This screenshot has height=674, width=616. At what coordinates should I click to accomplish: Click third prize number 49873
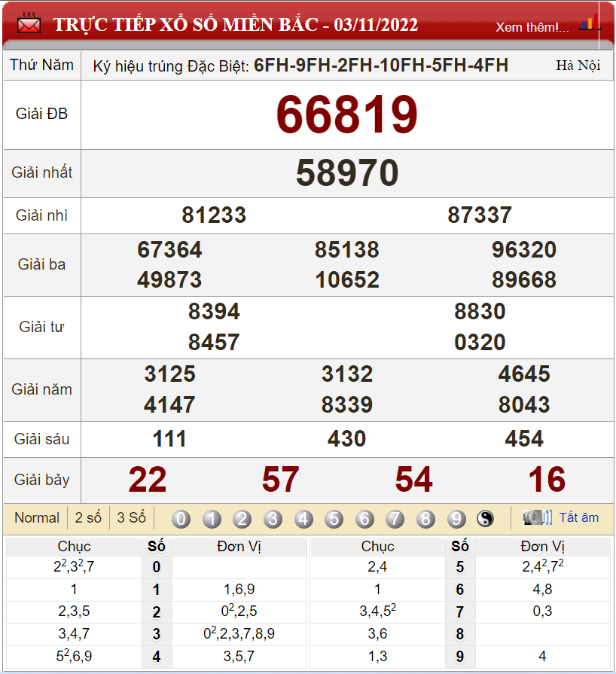[x=169, y=280]
